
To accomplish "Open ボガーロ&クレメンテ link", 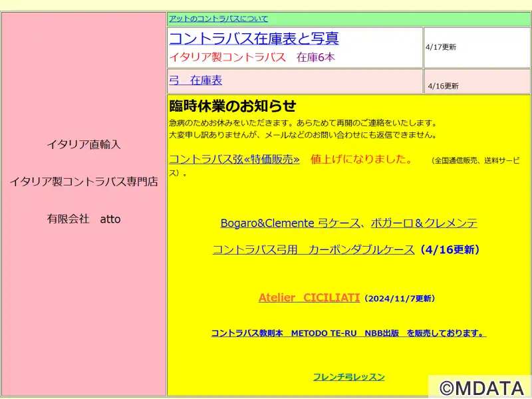I will (x=424, y=223).
